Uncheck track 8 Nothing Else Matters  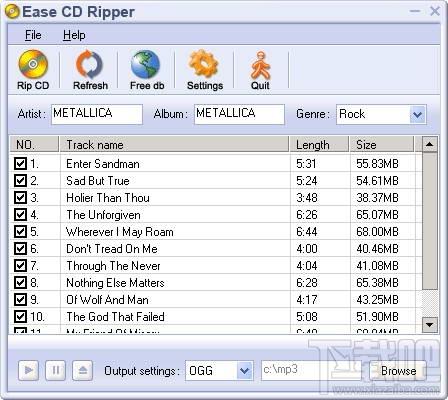point(20,282)
